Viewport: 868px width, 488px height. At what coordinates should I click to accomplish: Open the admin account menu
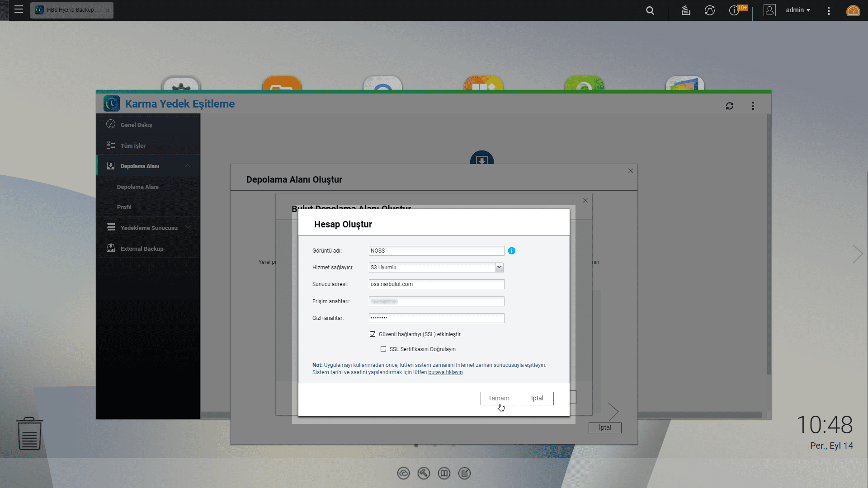pyautogui.click(x=798, y=10)
